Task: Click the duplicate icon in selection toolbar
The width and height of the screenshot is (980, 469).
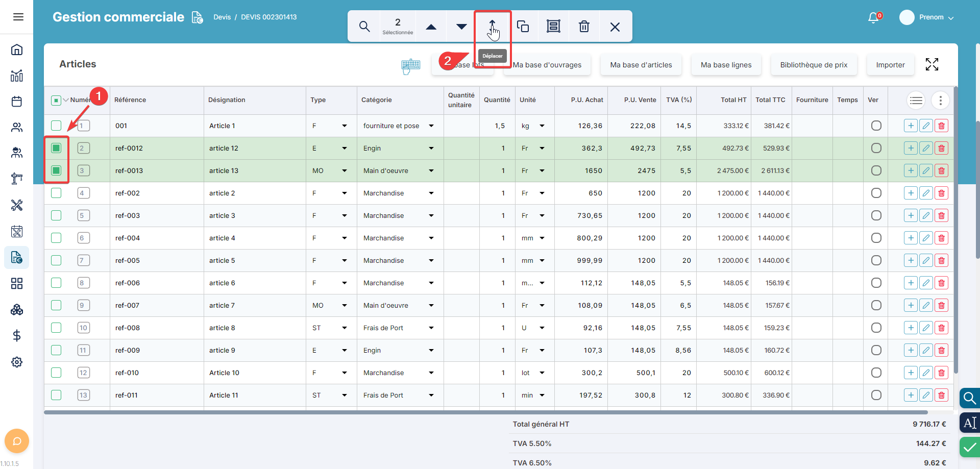Action: (523, 27)
